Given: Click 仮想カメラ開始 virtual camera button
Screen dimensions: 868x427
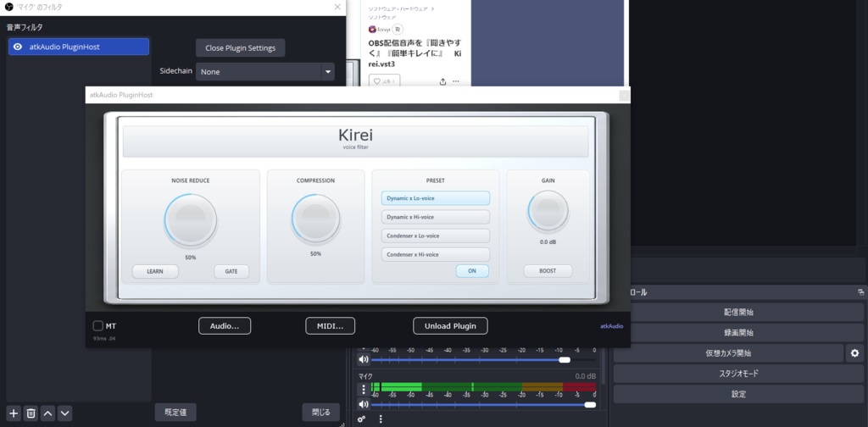Looking at the screenshot, I should click(728, 353).
